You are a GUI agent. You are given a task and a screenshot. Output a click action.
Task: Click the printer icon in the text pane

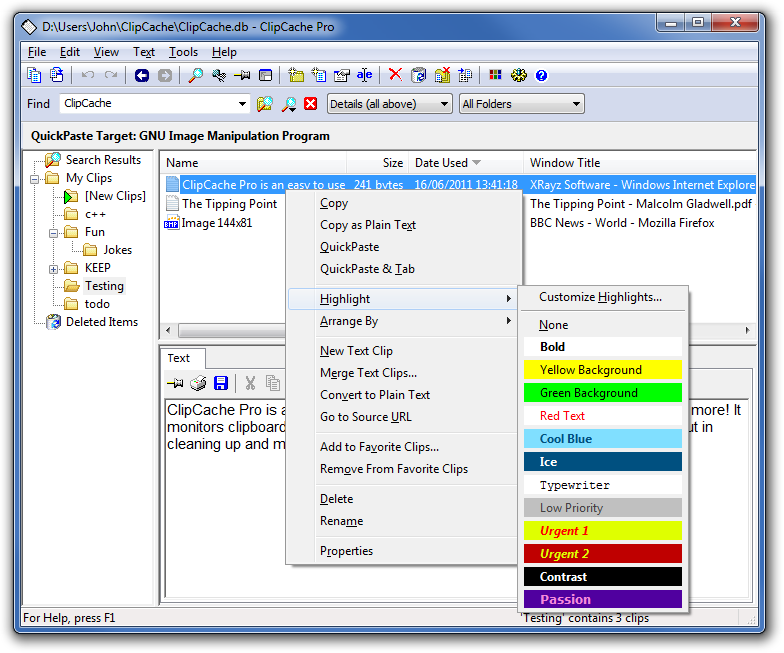pos(198,383)
